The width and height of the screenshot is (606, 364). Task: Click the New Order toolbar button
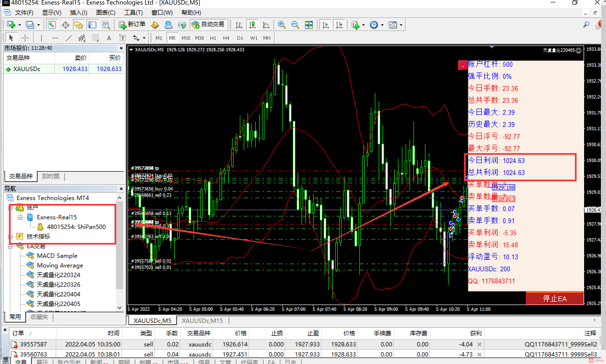132,25
